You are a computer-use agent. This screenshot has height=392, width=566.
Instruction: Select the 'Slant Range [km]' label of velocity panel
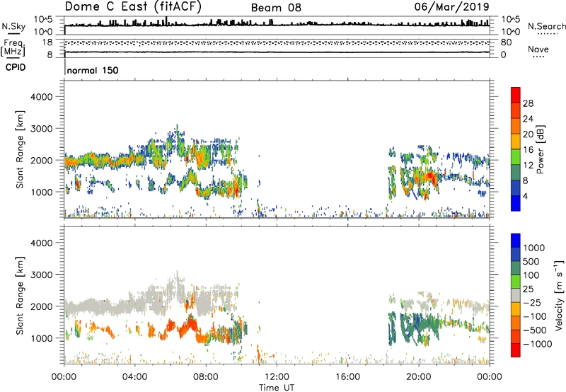[20, 295]
